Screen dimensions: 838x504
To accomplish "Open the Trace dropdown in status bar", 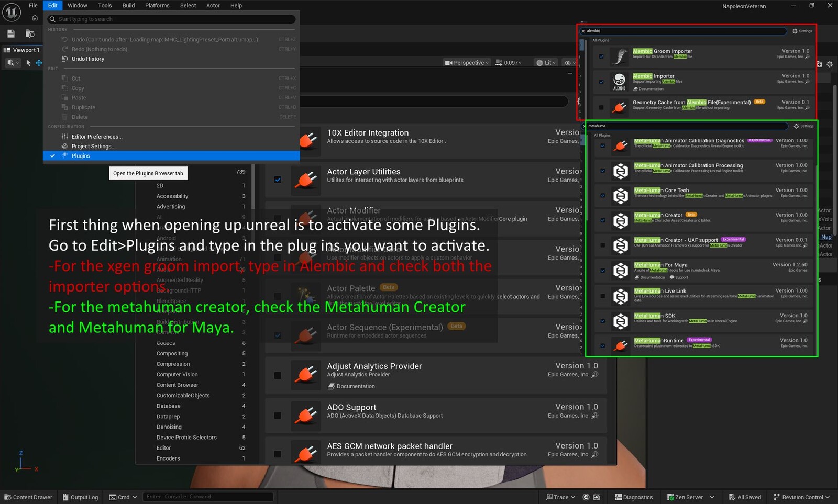I will click(x=561, y=497).
